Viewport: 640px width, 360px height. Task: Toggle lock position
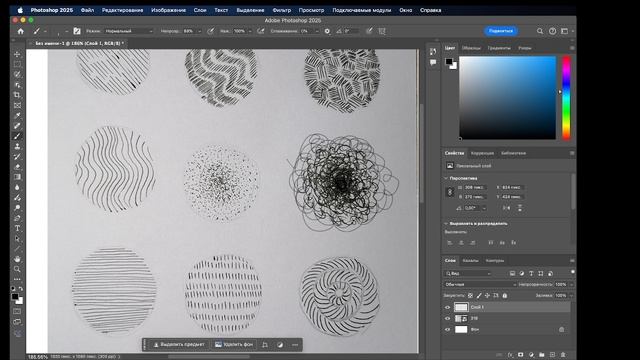487,296
